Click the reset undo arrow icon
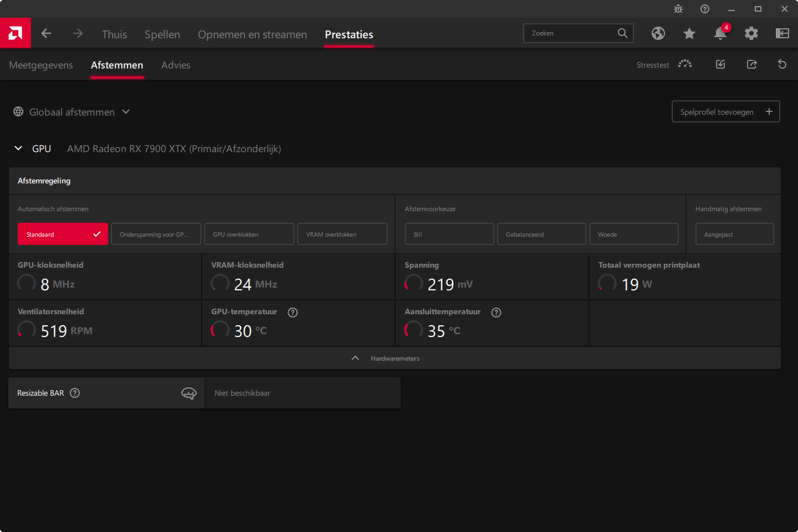The image size is (798, 532). coord(782,64)
